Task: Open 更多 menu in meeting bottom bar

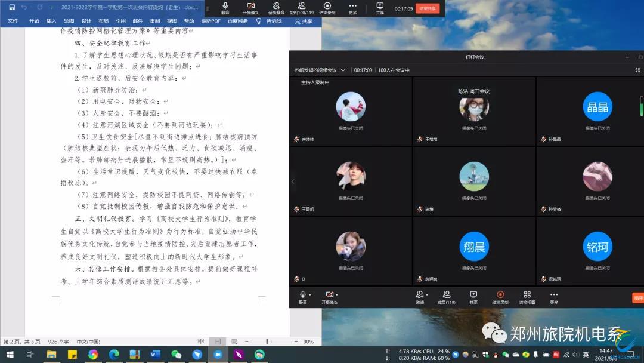Action: click(553, 297)
